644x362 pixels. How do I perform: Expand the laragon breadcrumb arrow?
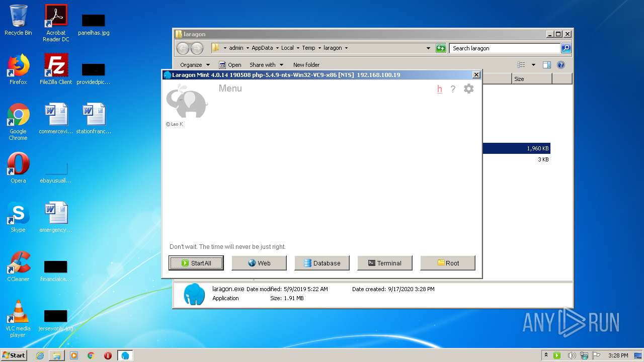click(x=346, y=48)
